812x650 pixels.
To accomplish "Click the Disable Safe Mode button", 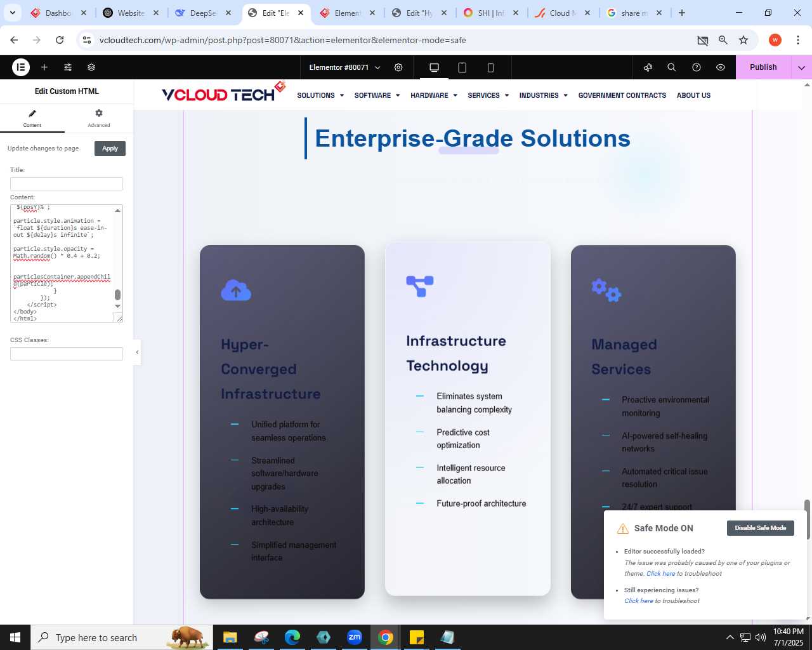I will 760,528.
